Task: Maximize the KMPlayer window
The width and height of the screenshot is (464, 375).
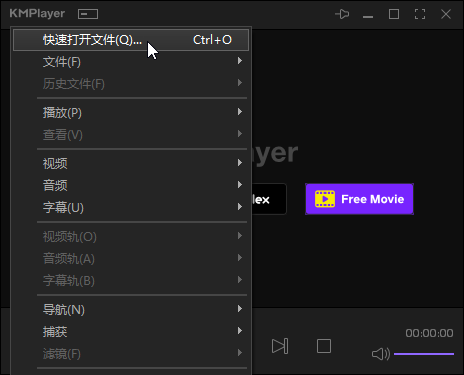Action: [x=394, y=14]
